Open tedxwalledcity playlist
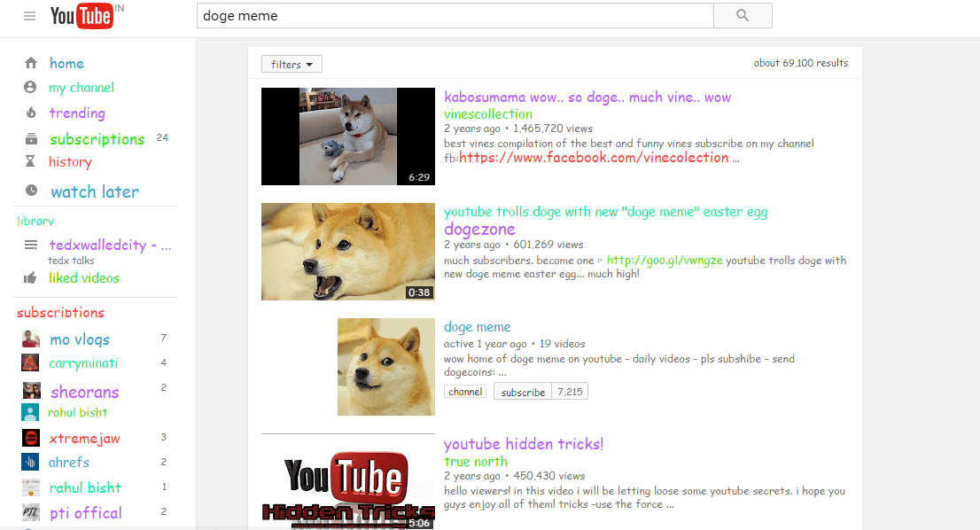The height and width of the screenshot is (530, 980). (x=110, y=245)
